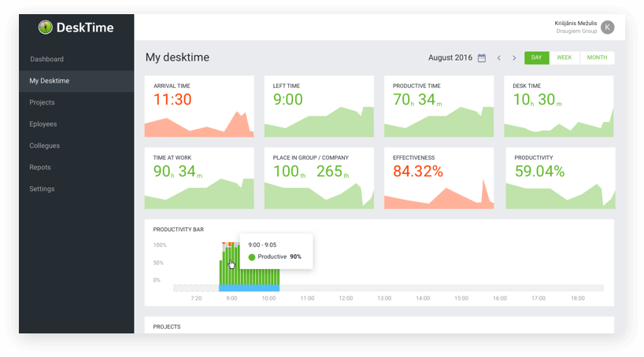Click the Place In Group / Company card
Screen dimensions: 644x357
(x=319, y=178)
